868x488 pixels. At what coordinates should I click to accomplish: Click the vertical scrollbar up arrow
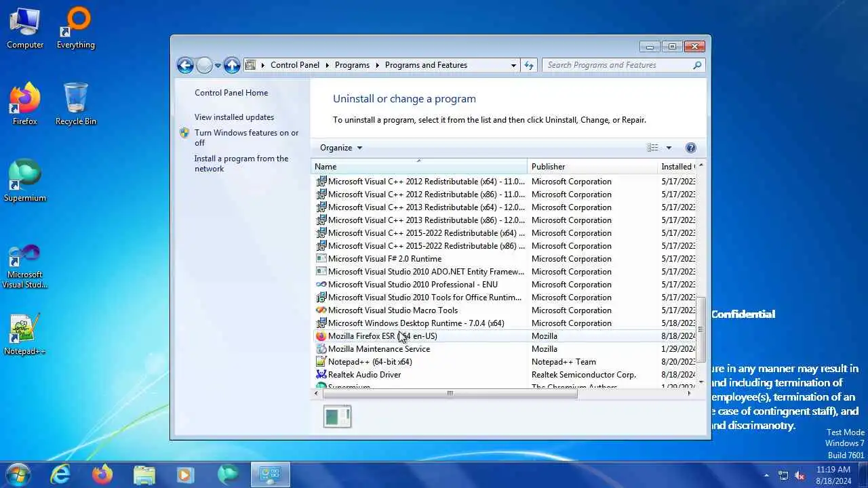click(701, 165)
